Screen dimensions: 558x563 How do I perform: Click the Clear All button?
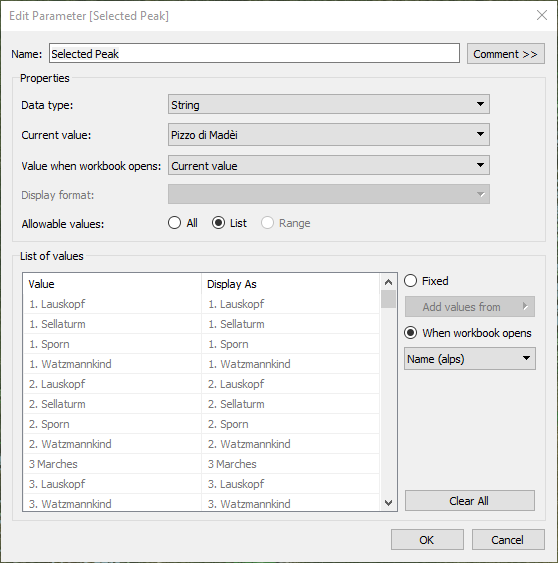470,501
